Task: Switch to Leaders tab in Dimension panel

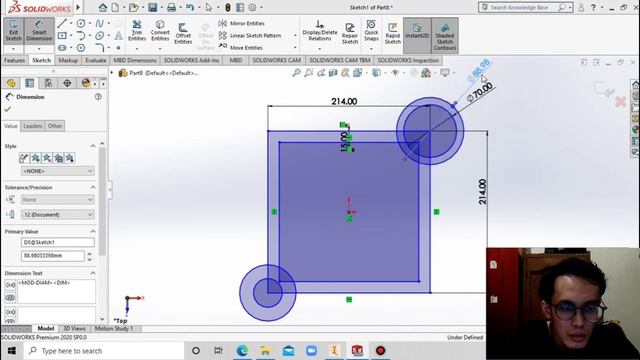Action: tap(33, 126)
